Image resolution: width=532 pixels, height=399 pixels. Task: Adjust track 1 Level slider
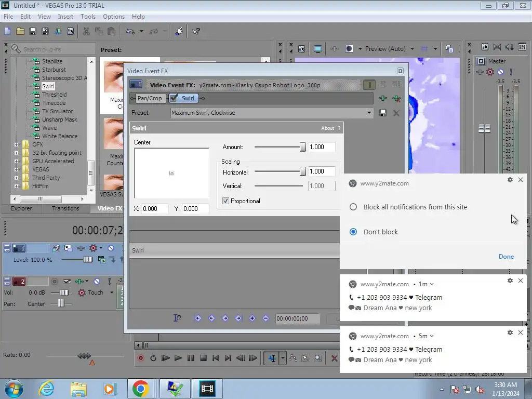[x=87, y=260]
